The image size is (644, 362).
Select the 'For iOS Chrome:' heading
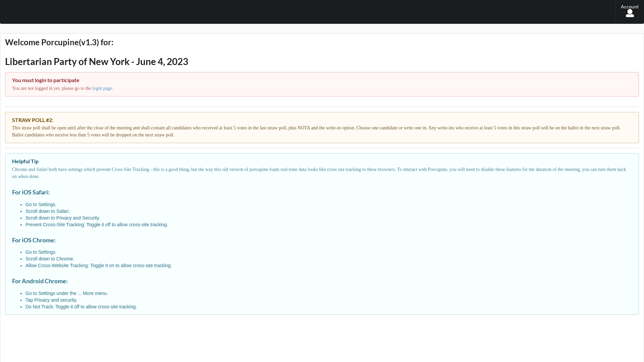tap(34, 240)
